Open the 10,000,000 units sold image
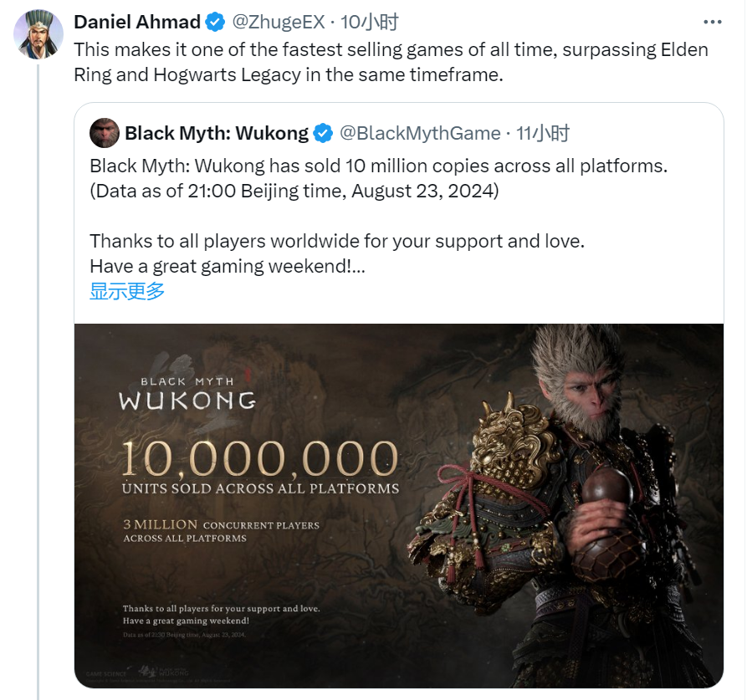Image resolution: width=747 pixels, height=700 pixels. (399, 506)
